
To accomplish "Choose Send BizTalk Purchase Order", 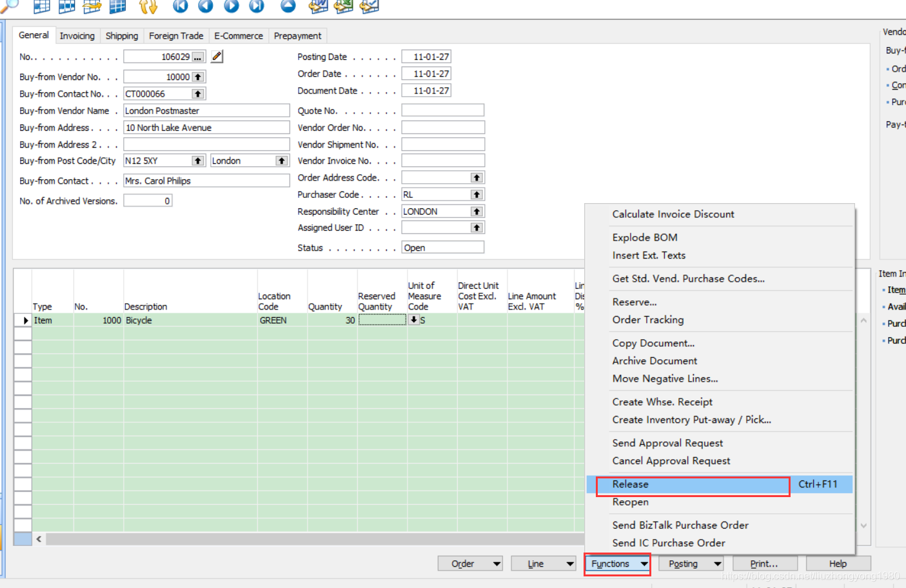I will click(720, 525).
